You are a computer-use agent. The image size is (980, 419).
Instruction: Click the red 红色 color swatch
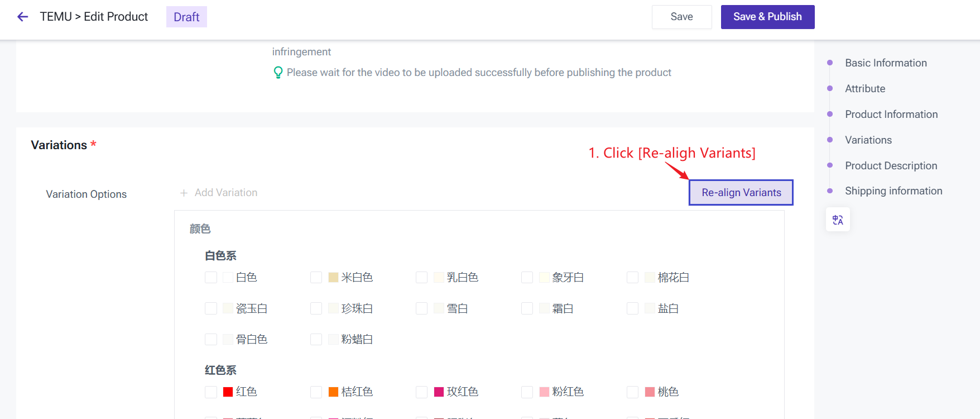pyautogui.click(x=228, y=392)
